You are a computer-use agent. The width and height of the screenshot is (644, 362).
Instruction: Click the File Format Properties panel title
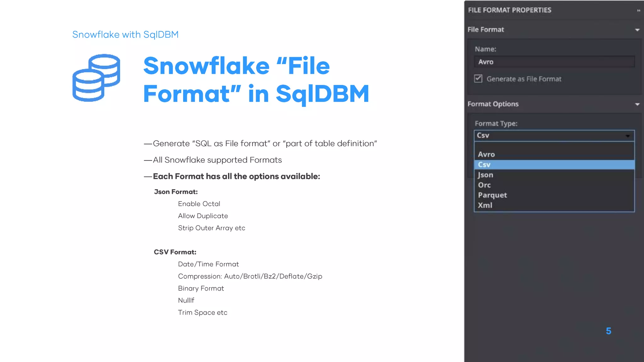click(x=509, y=10)
